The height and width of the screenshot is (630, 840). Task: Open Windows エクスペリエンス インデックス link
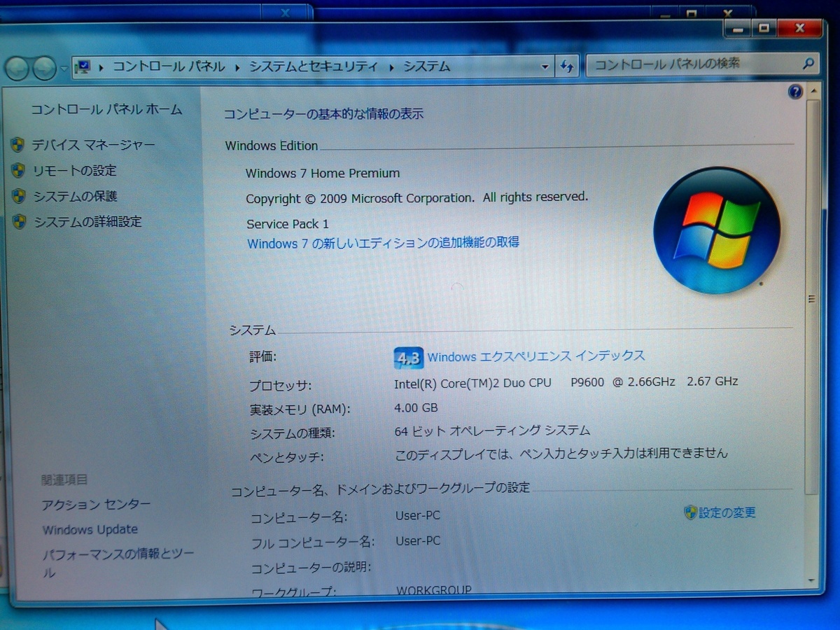pos(536,356)
